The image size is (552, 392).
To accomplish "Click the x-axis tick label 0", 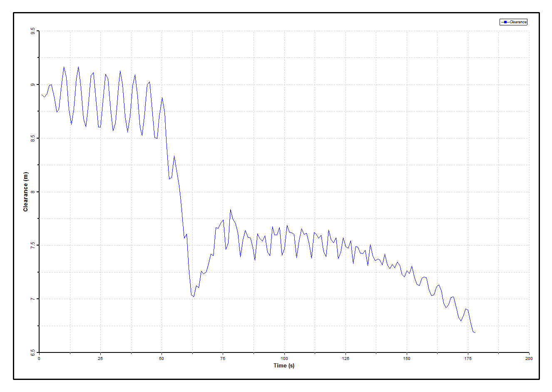I will click(39, 358).
